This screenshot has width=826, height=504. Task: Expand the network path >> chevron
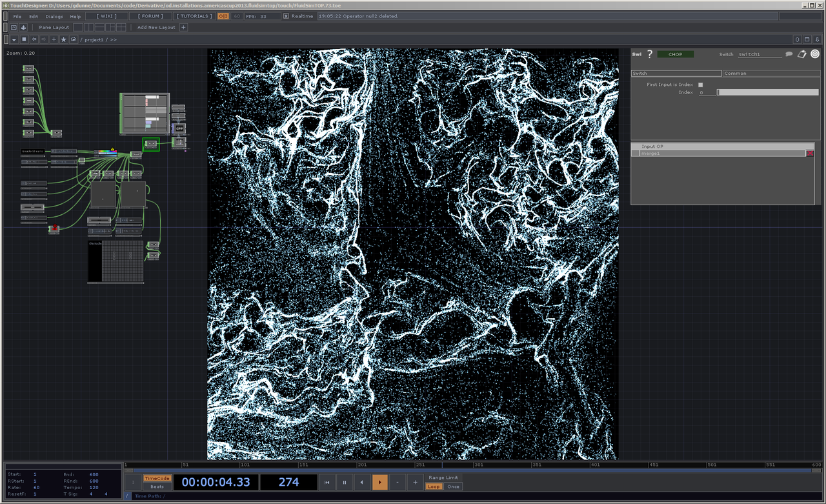pos(113,39)
